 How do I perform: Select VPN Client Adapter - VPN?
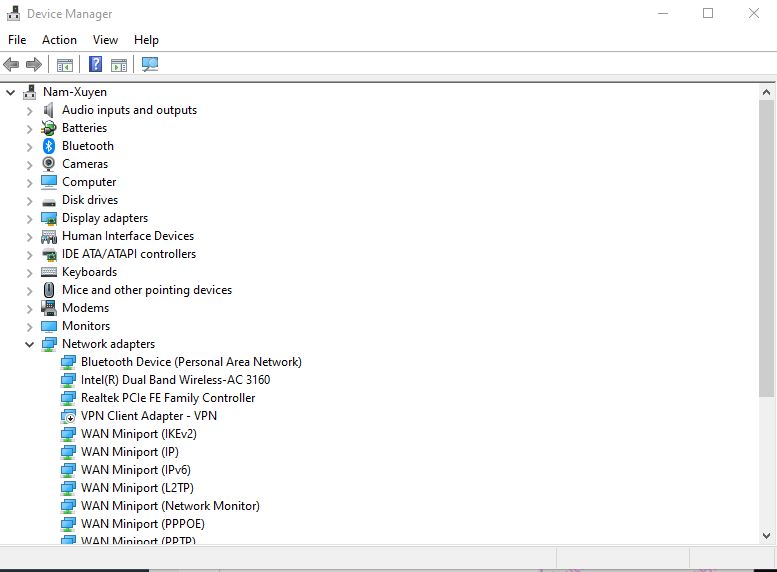tap(149, 416)
